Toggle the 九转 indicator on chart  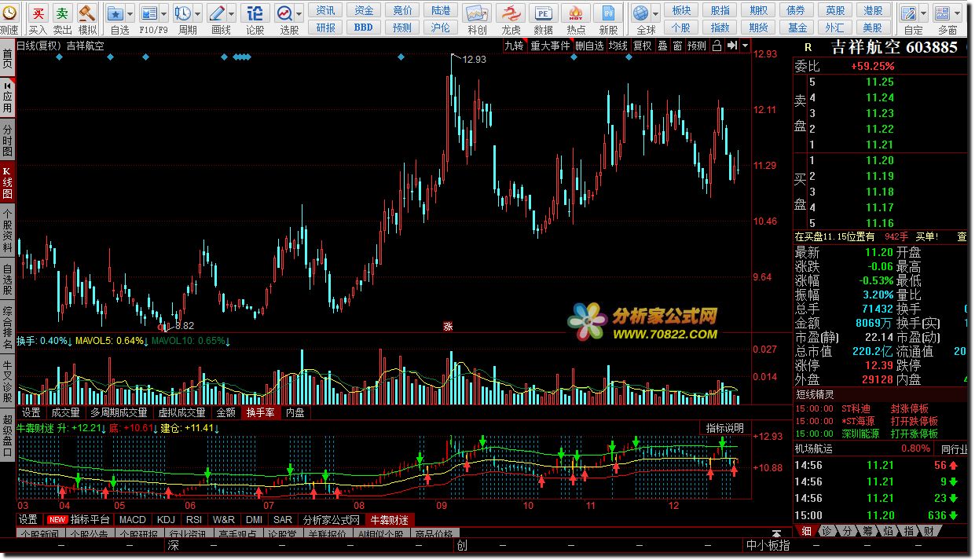coord(514,46)
